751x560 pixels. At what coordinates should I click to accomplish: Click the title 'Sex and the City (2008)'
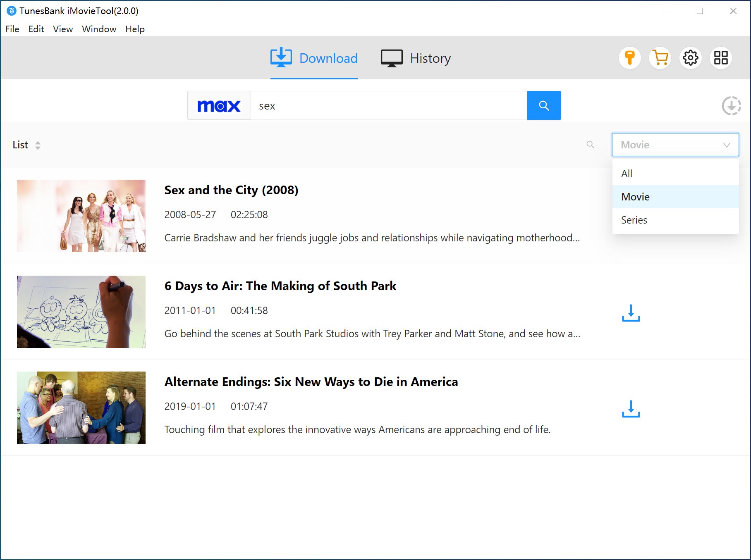pyautogui.click(x=231, y=190)
